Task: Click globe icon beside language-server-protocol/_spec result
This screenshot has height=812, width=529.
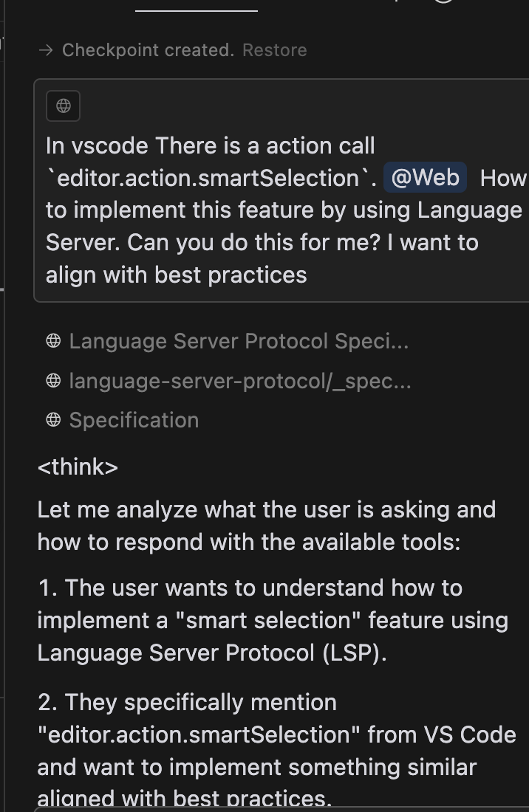Action: (x=53, y=381)
